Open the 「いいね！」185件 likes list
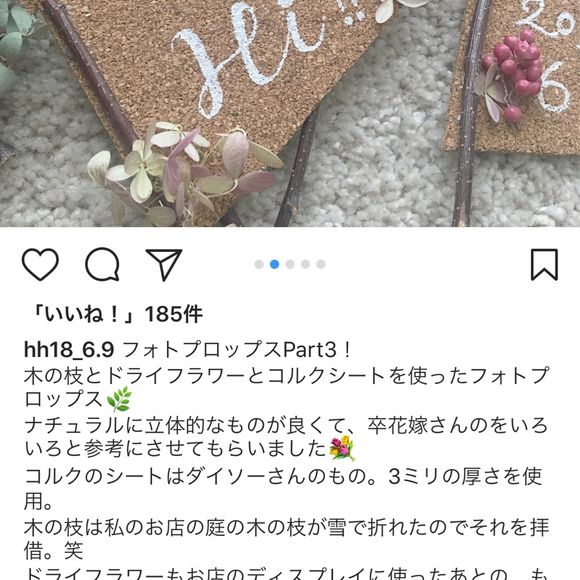 117,314
